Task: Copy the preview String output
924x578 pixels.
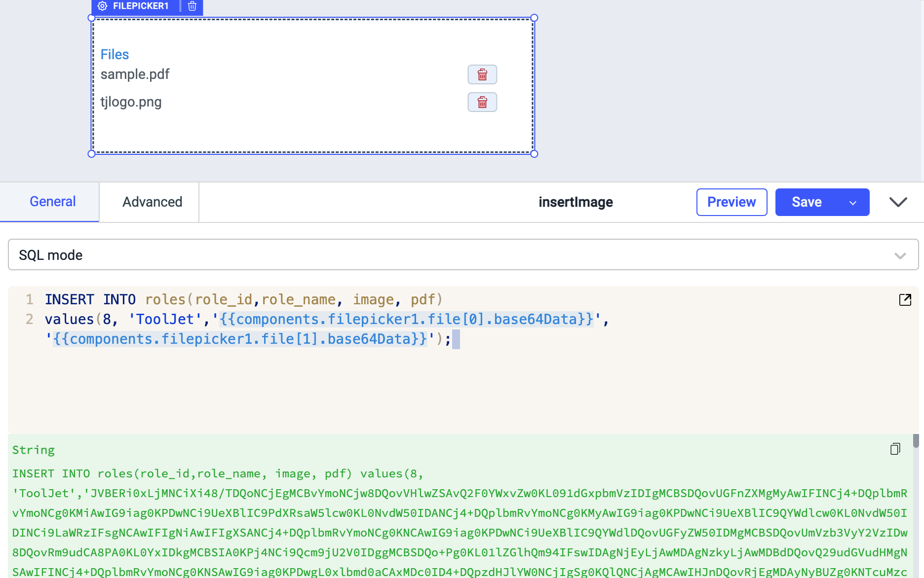Action: pos(895,449)
